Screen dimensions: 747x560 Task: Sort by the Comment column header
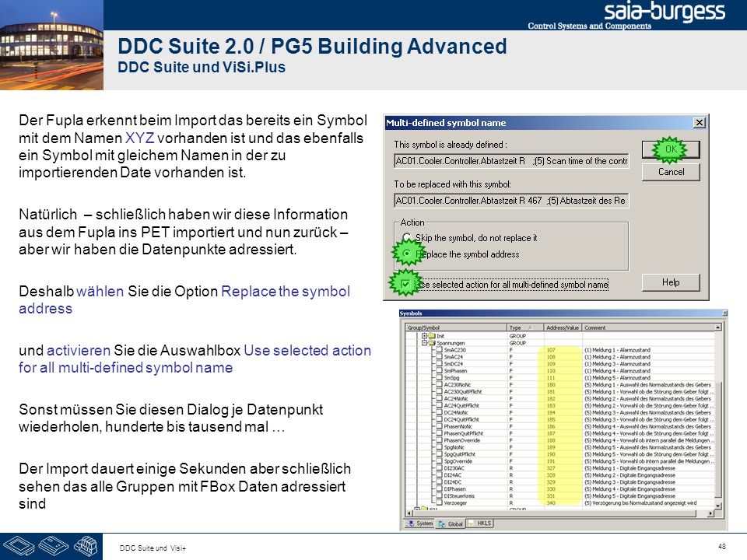pyautogui.click(x=648, y=327)
